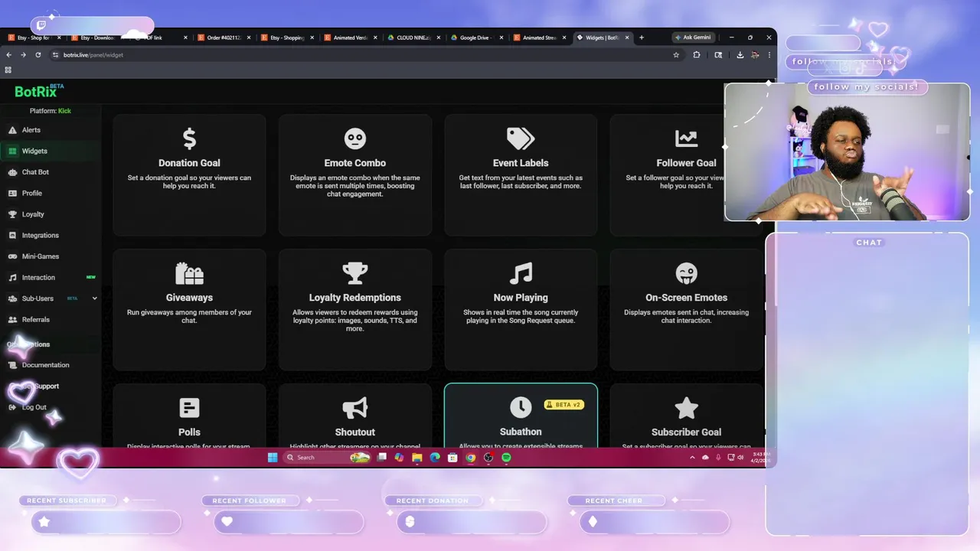Click the browser forward arrow

pos(23,55)
